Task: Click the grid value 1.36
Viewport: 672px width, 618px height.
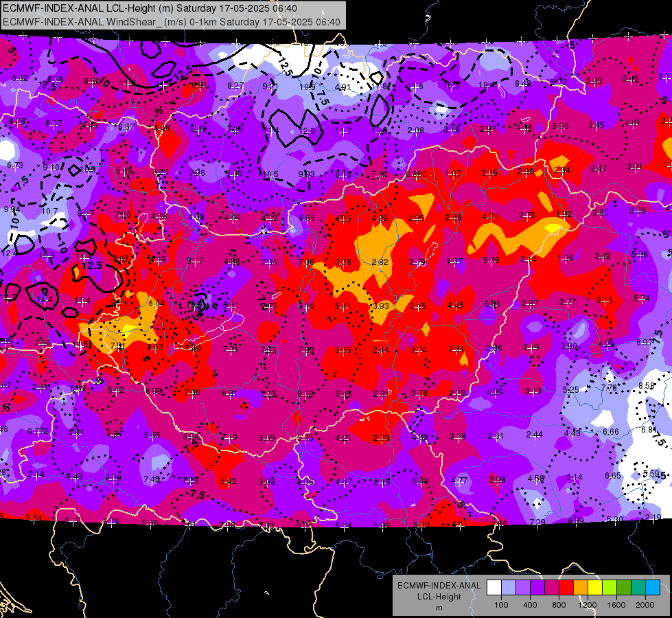Action: (566, 257)
